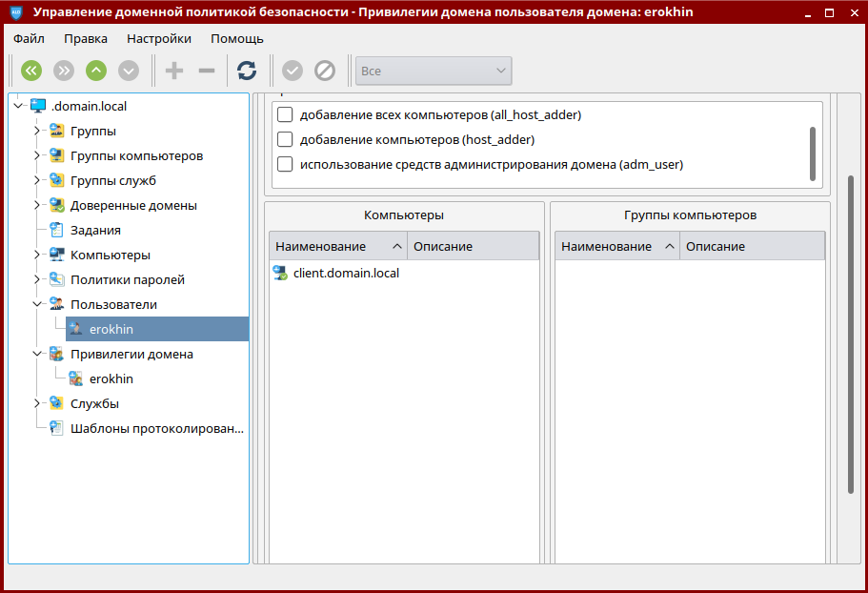Screen dimensions: 868x593
Task: Select erokhin under Пользователи
Action: coord(157,329)
